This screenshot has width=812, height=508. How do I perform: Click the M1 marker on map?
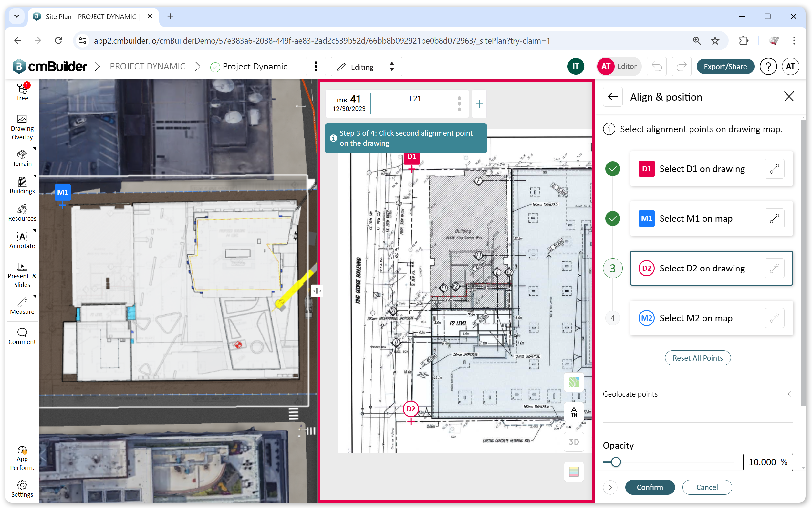(62, 192)
